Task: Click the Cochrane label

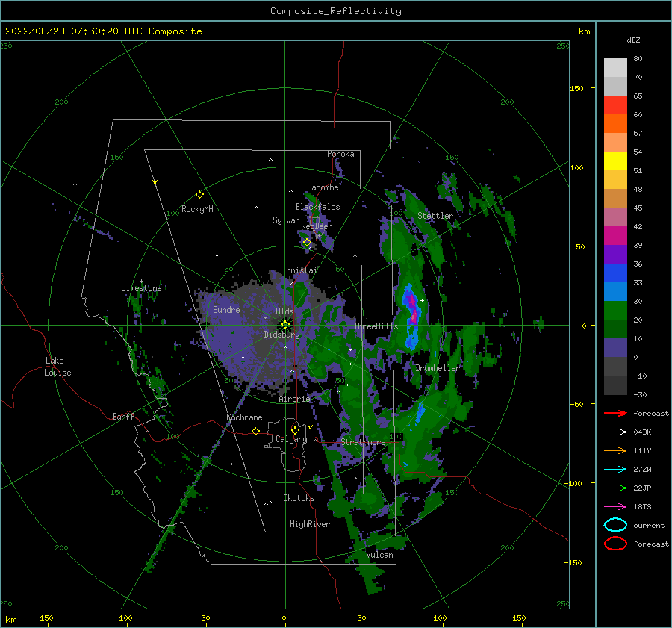Action: [x=244, y=417]
